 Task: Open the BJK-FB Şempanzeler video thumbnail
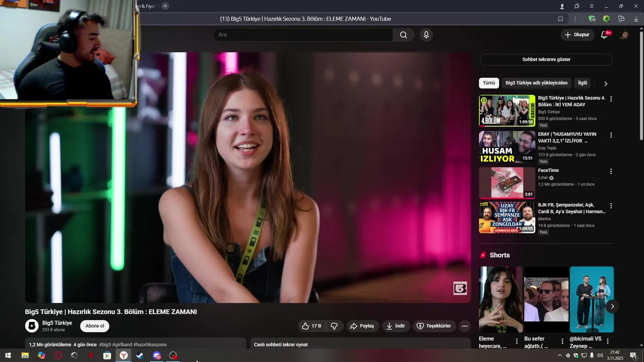[x=507, y=217]
